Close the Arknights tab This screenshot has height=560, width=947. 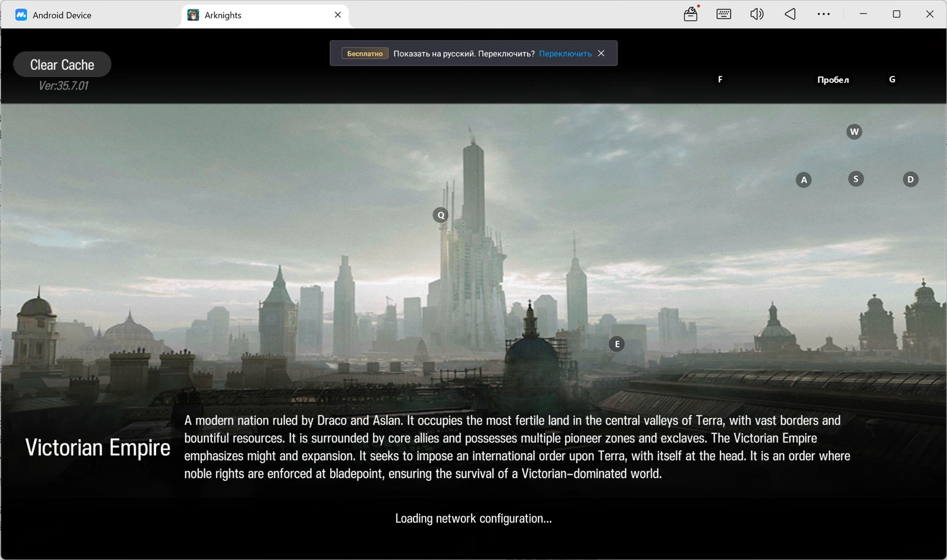[x=338, y=15]
